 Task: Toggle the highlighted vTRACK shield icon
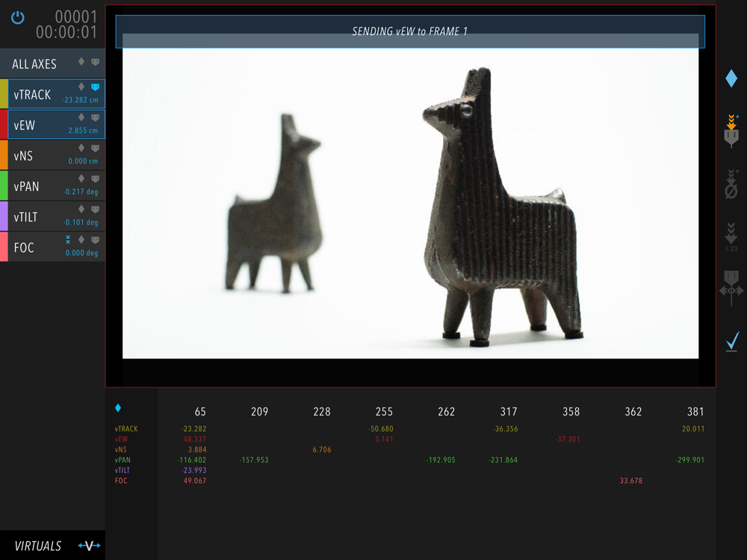(x=96, y=87)
